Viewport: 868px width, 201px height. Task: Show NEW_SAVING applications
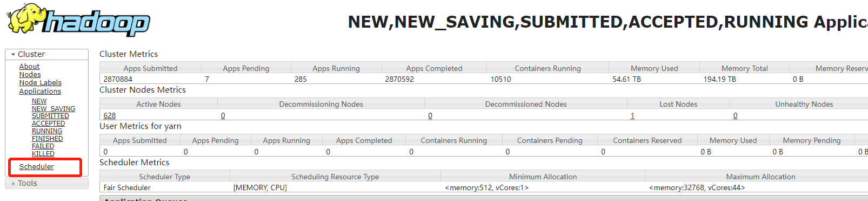(x=54, y=109)
